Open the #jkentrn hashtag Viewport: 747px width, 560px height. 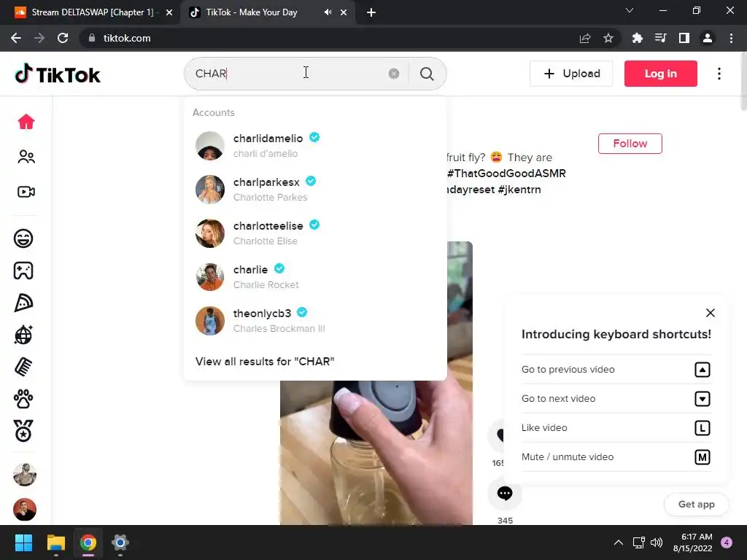pos(519,190)
